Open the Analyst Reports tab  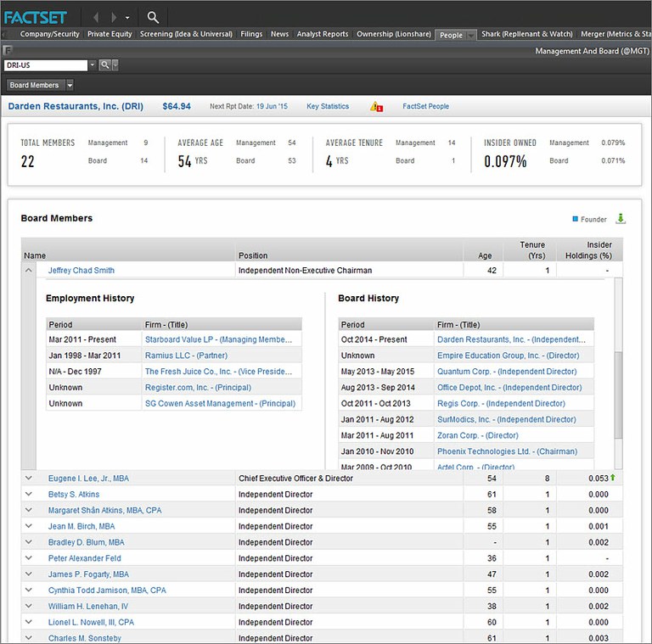pyautogui.click(x=323, y=34)
